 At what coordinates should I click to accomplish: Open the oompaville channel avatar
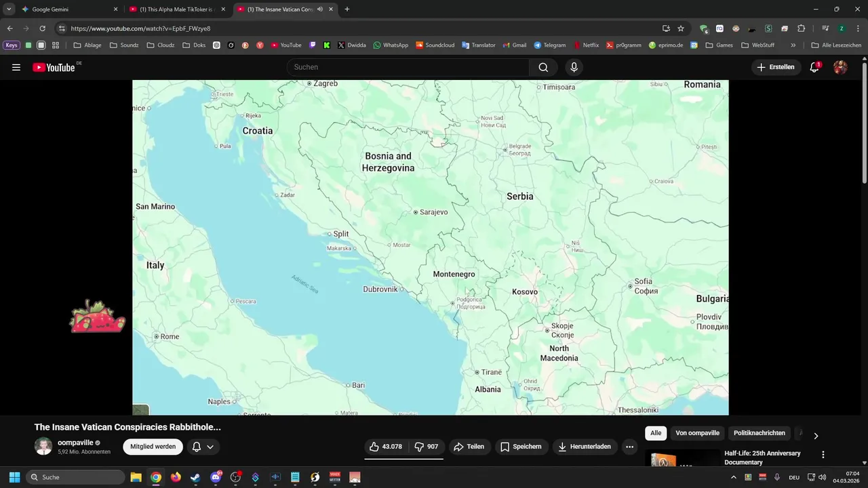click(x=43, y=446)
